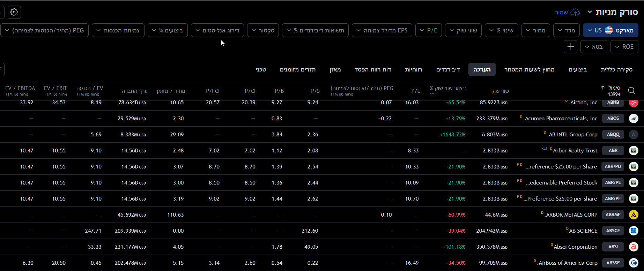Switch to the רווחיות tab
Viewport: 644px width, 271px height.
414,69
